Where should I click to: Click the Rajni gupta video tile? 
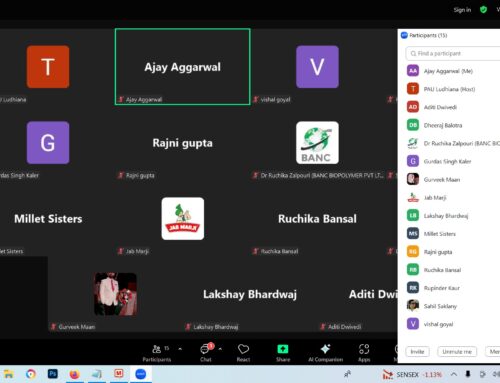(x=182, y=143)
